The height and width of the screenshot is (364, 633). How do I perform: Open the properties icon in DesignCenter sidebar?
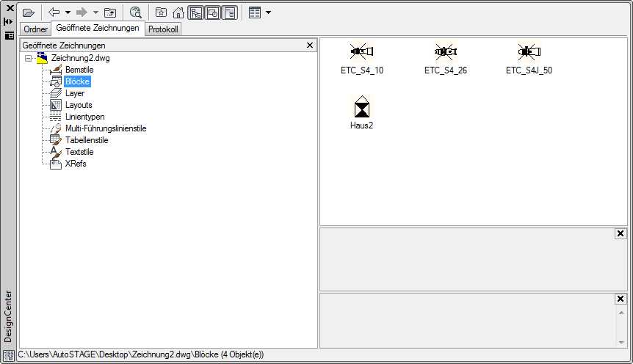click(x=9, y=35)
